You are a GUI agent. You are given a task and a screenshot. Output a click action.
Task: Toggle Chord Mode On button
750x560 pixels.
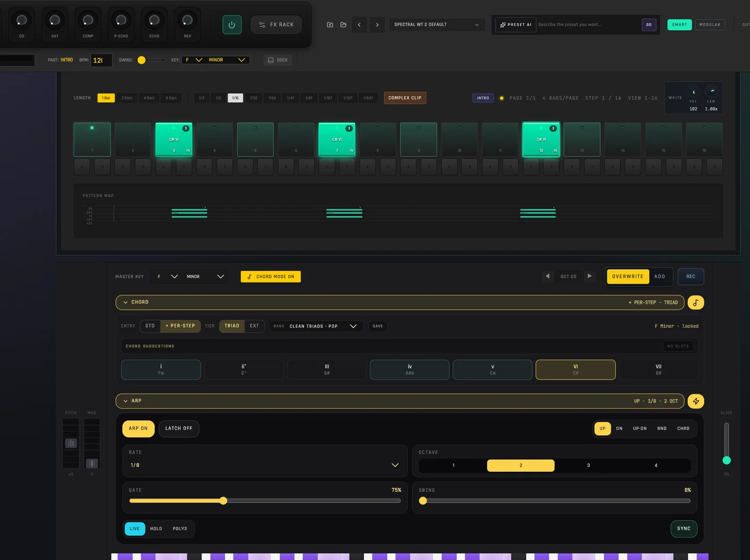(x=271, y=277)
